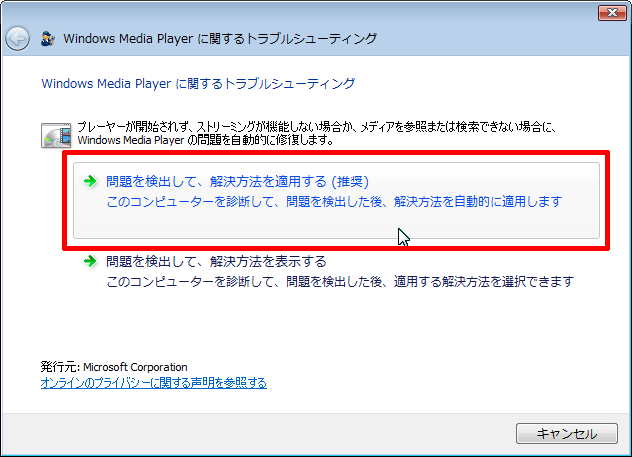
Task: Click the キャンセル button
Action: pos(567,434)
